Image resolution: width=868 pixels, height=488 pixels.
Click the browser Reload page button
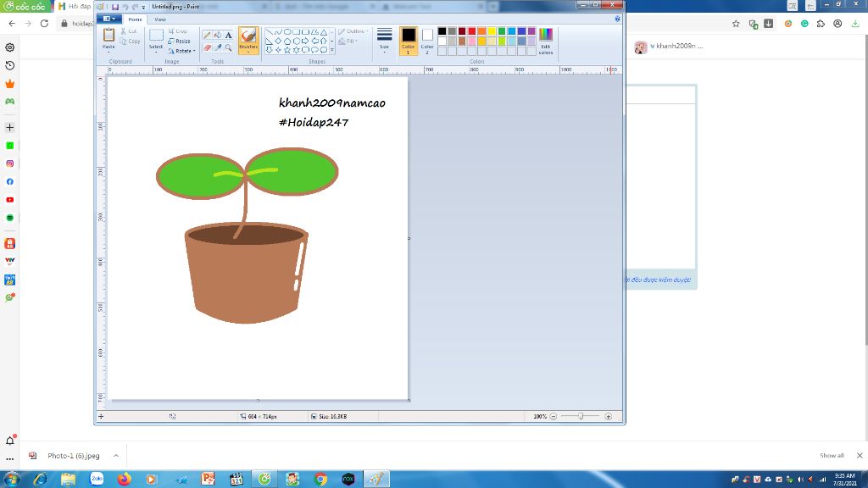click(x=44, y=24)
